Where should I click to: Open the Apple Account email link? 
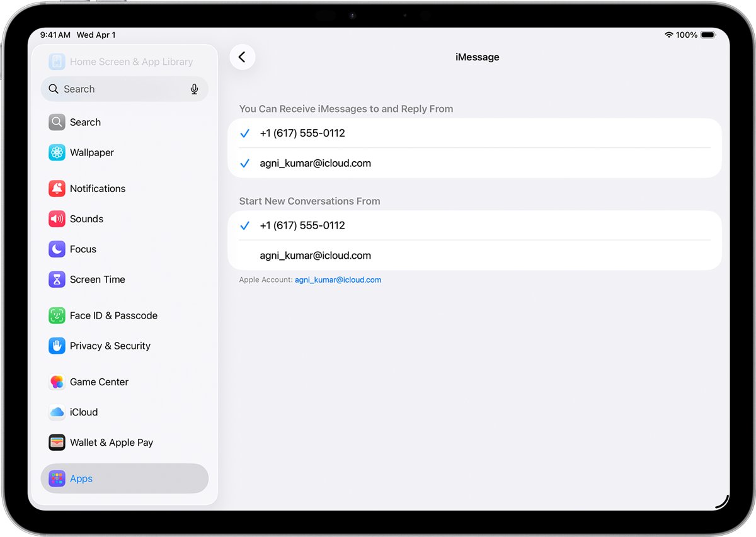338,280
